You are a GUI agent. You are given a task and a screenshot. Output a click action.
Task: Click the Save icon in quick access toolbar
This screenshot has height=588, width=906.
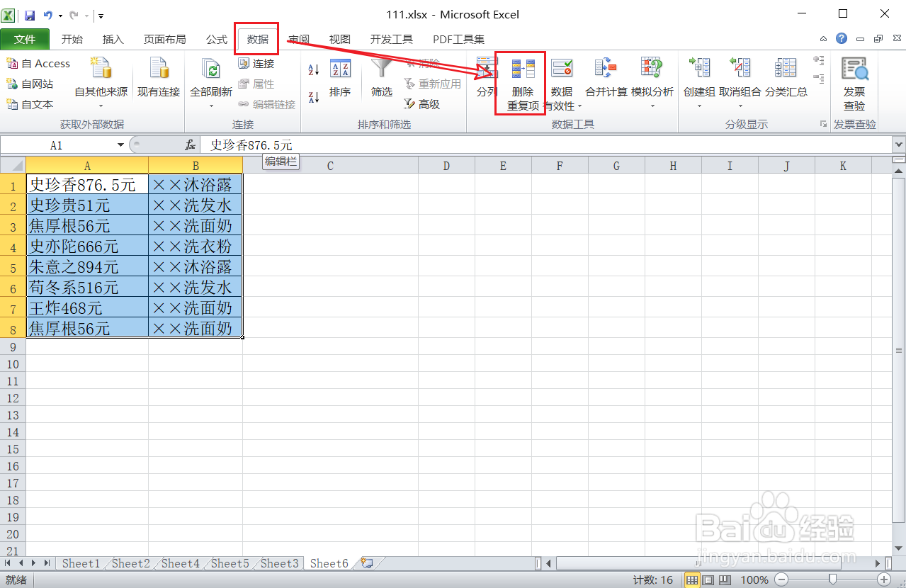pos(30,15)
